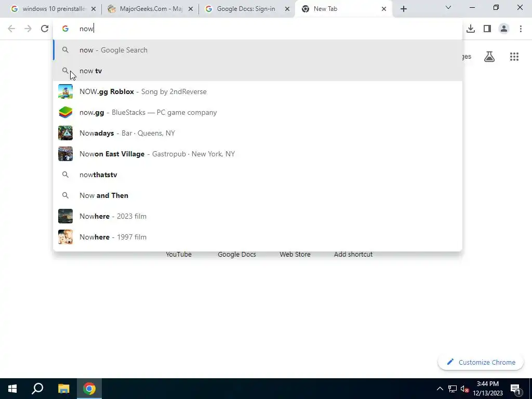Open the notification center icon
This screenshot has width=532, height=399.
click(x=516, y=389)
